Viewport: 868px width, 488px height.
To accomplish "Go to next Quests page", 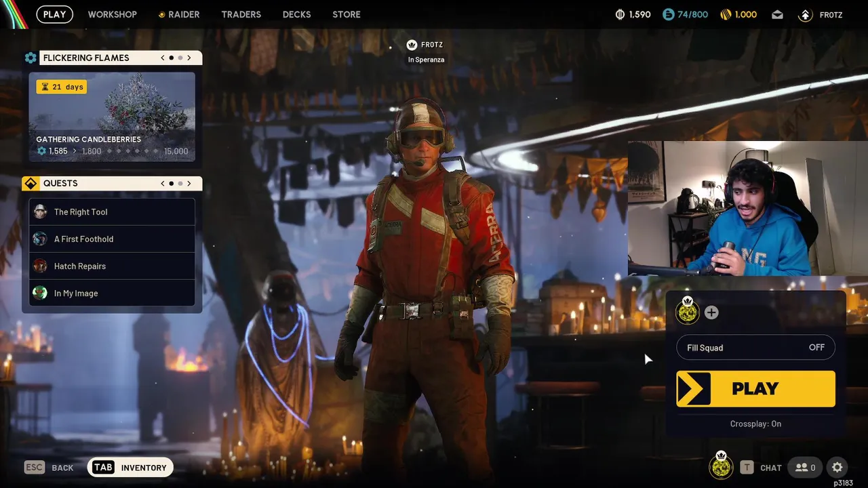I will [189, 183].
